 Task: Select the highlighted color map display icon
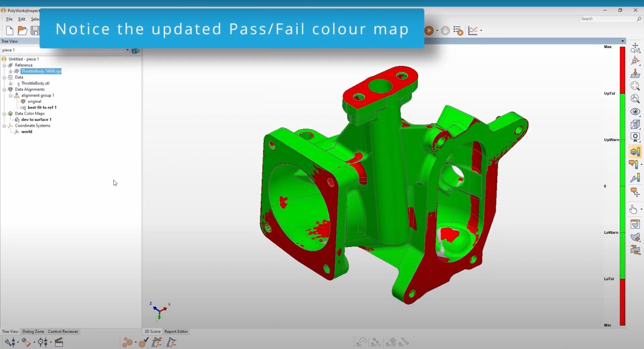(x=635, y=152)
